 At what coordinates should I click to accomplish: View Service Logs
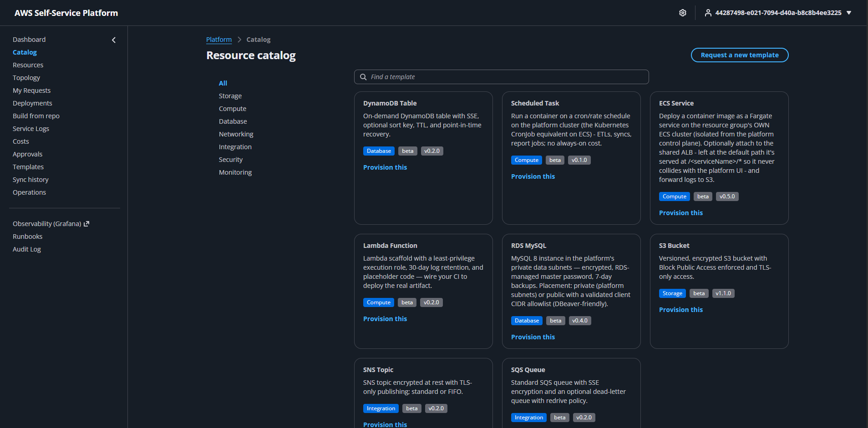[x=31, y=129]
